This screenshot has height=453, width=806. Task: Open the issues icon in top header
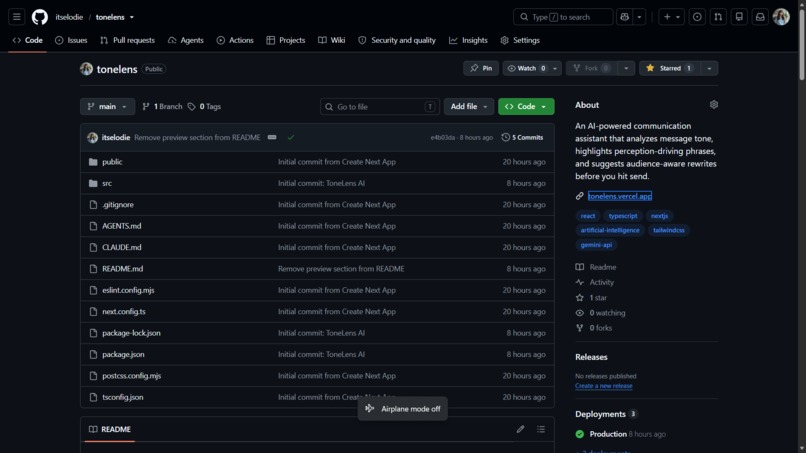click(697, 17)
